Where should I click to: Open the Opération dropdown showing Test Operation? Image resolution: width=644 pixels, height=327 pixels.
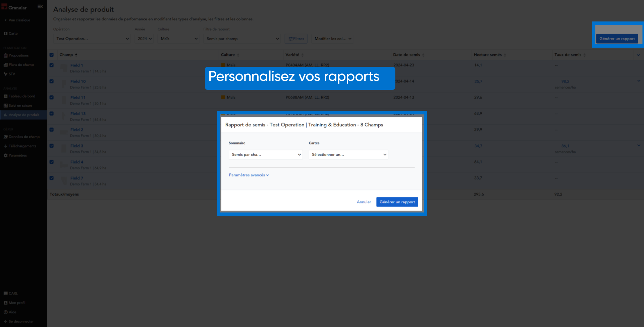92,39
